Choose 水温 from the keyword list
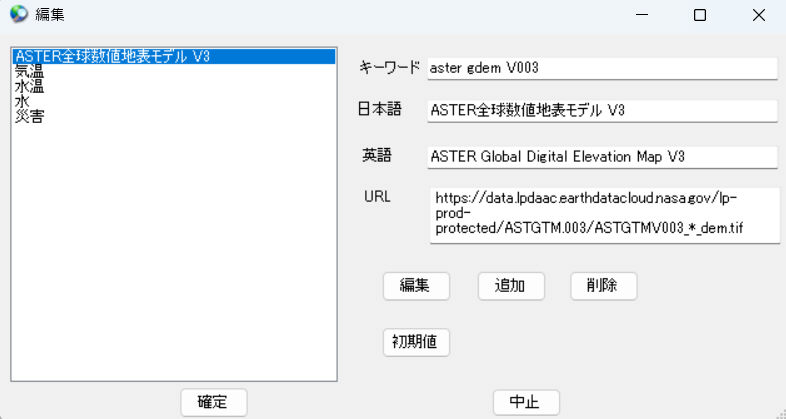Screen dimensions: 786x419 pyautogui.click(x=29, y=87)
